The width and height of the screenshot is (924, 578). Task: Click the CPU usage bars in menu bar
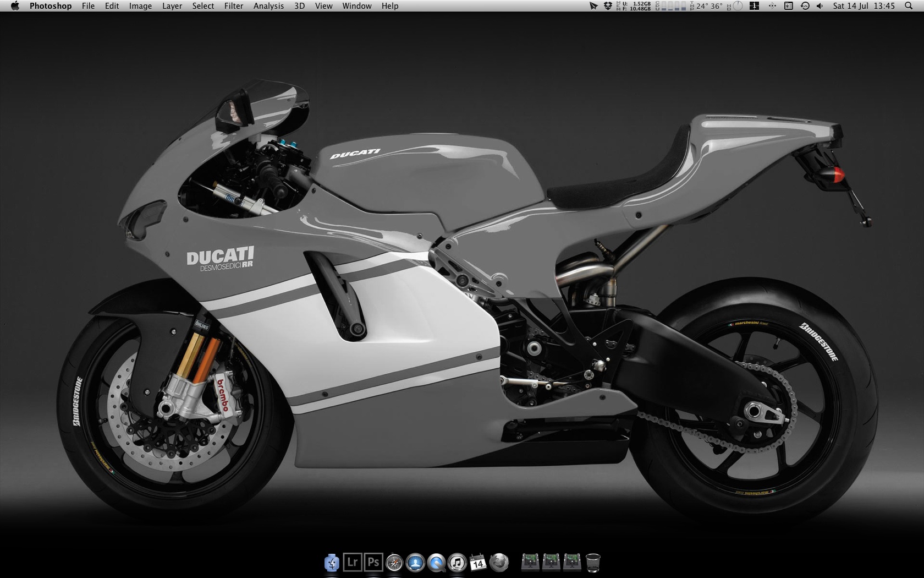pyautogui.click(x=674, y=6)
